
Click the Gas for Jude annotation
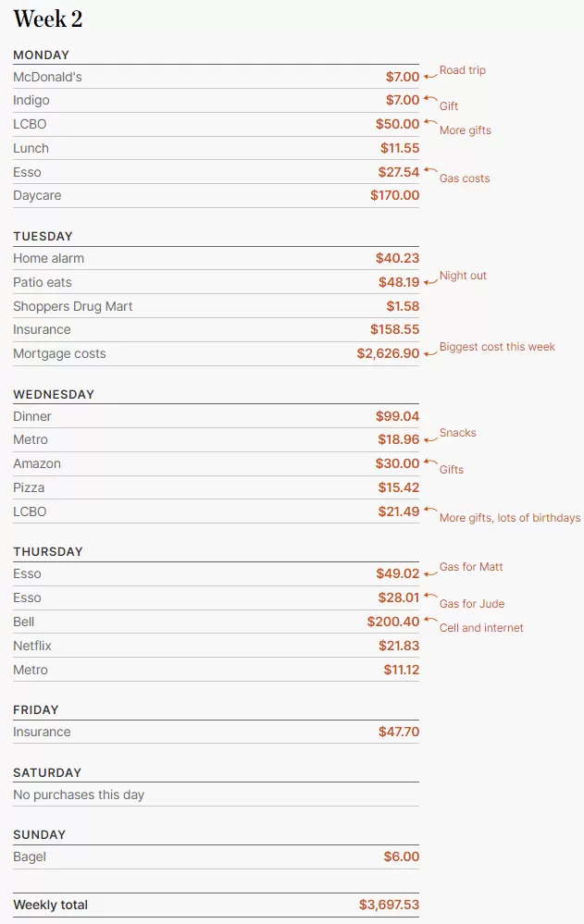point(472,603)
